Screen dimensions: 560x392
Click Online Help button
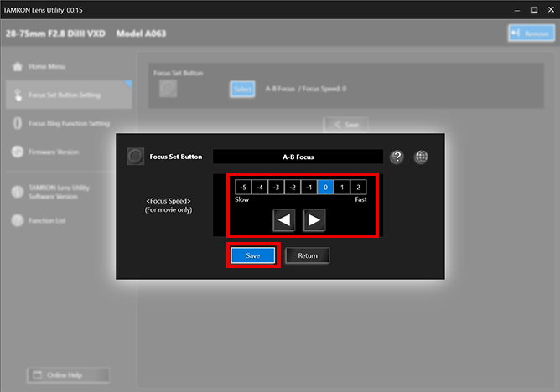click(x=68, y=375)
